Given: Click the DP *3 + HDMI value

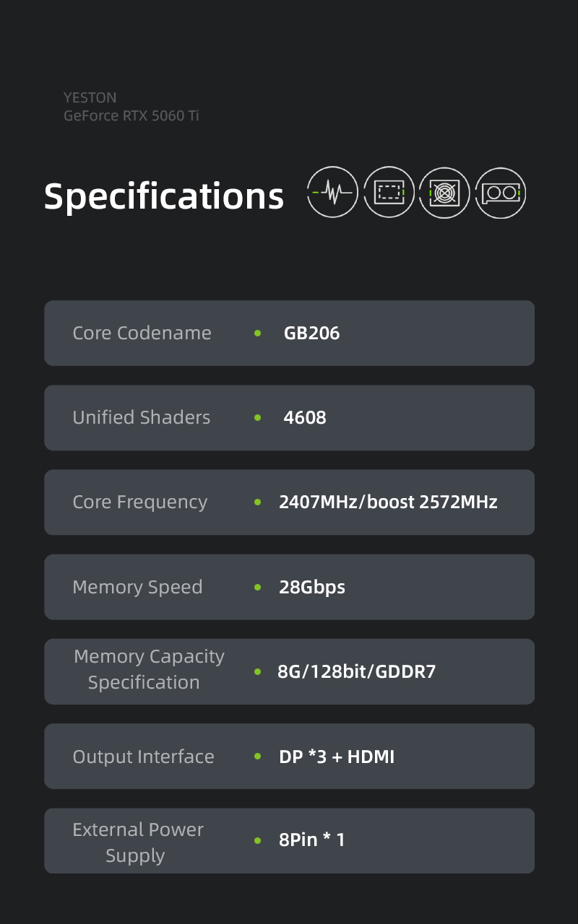Looking at the screenshot, I should point(337,757).
